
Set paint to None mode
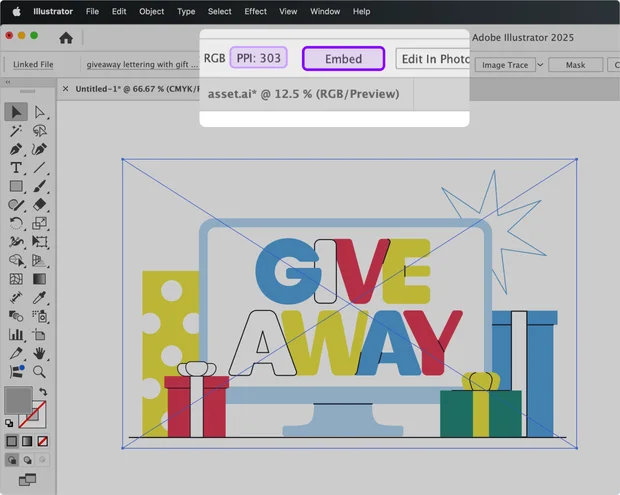[40, 441]
